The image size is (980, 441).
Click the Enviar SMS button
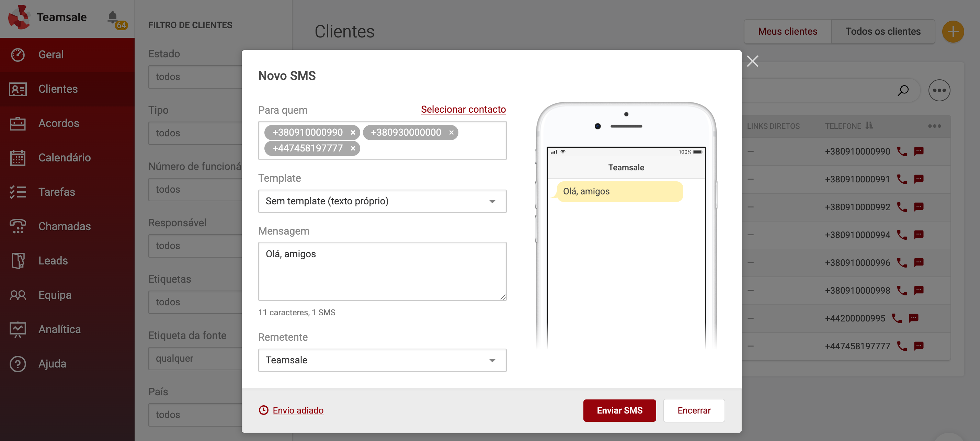point(619,410)
